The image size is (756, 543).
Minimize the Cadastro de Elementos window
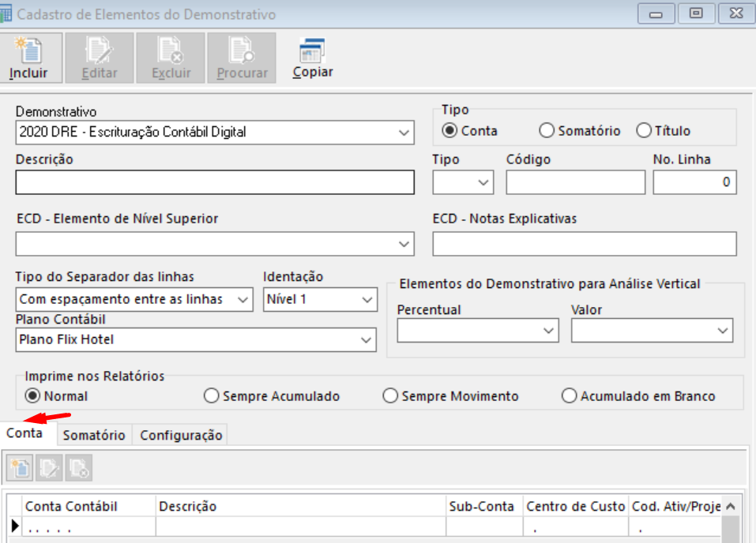(656, 13)
